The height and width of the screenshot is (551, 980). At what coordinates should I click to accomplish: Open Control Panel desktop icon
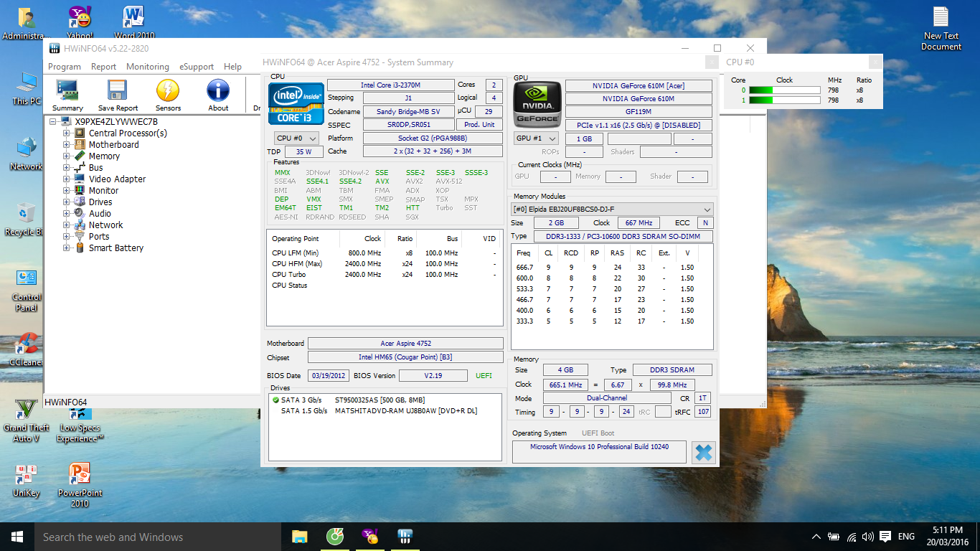coord(27,290)
